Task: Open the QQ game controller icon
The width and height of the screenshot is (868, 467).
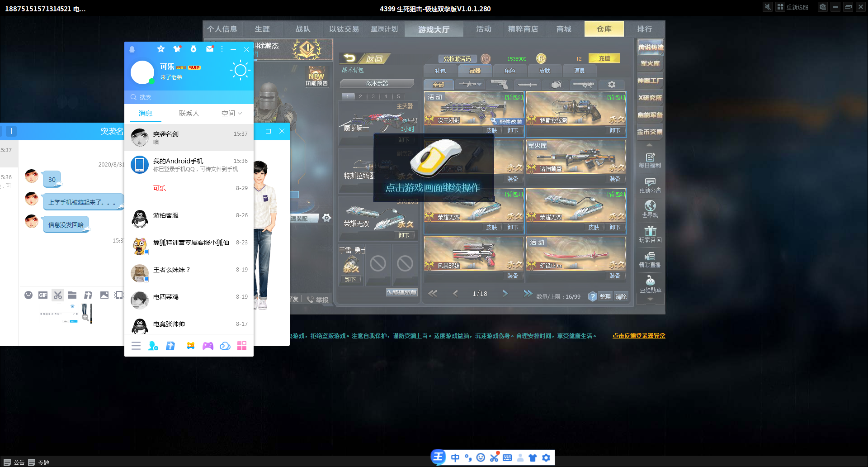Action: click(x=208, y=346)
